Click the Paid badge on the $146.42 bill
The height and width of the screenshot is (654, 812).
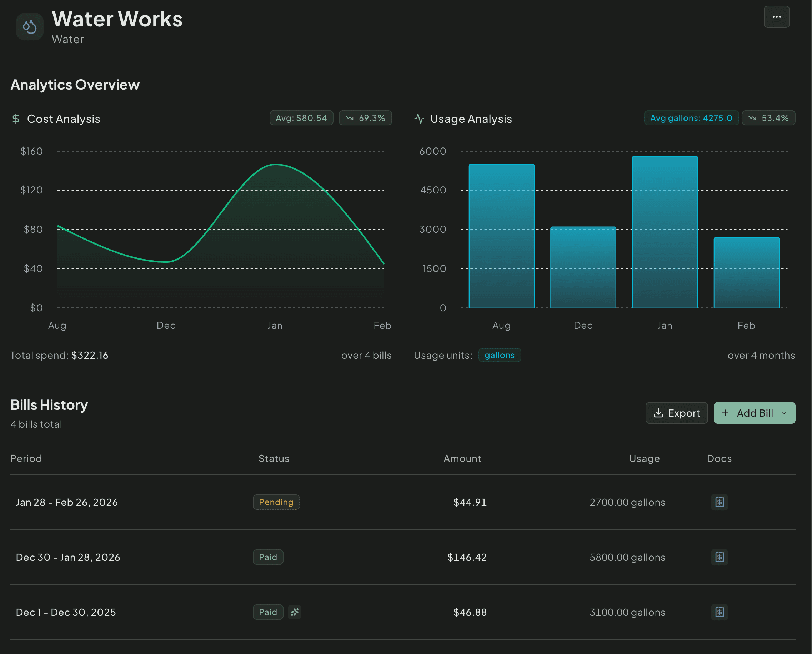click(268, 557)
